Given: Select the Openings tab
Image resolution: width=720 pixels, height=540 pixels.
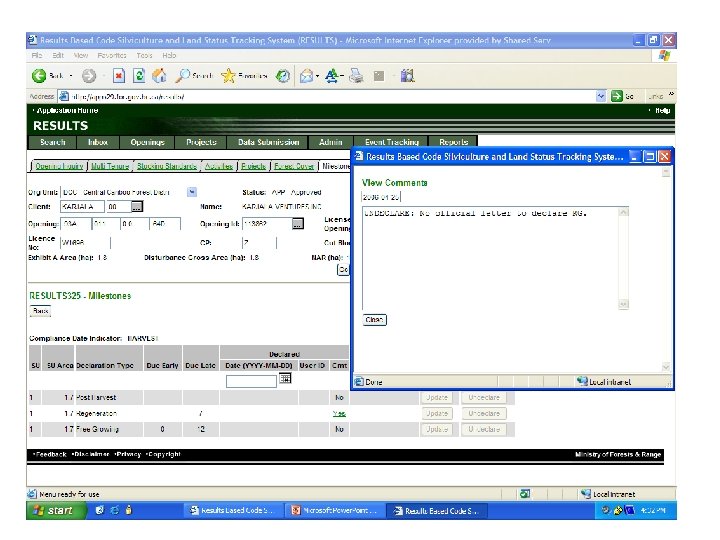Looking at the screenshot, I should pyautogui.click(x=147, y=142).
